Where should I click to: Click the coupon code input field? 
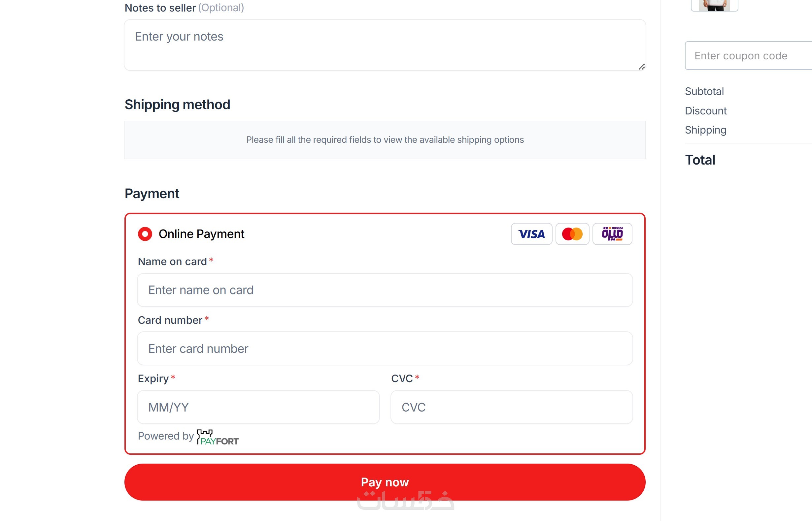tap(748, 56)
